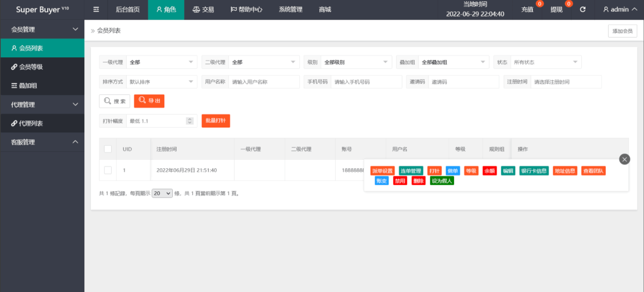Click the blue 做单 action button
Viewport: 644px width, 292px height.
click(x=453, y=171)
